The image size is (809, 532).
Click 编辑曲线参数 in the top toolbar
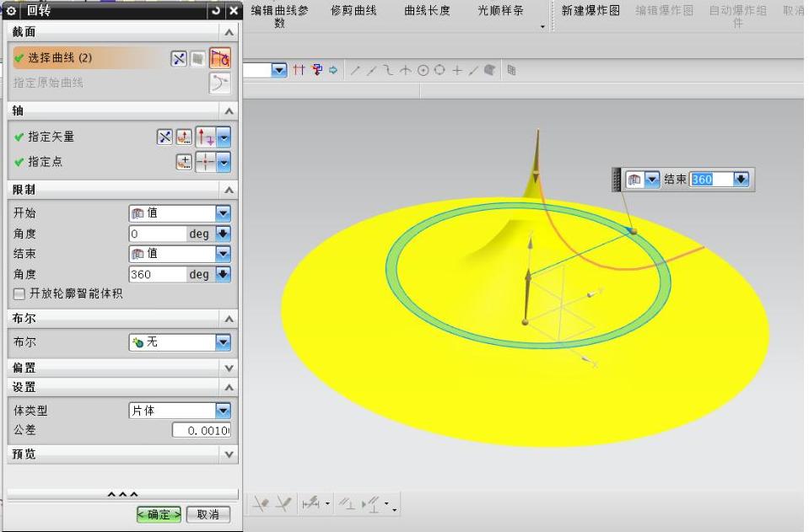[x=279, y=17]
